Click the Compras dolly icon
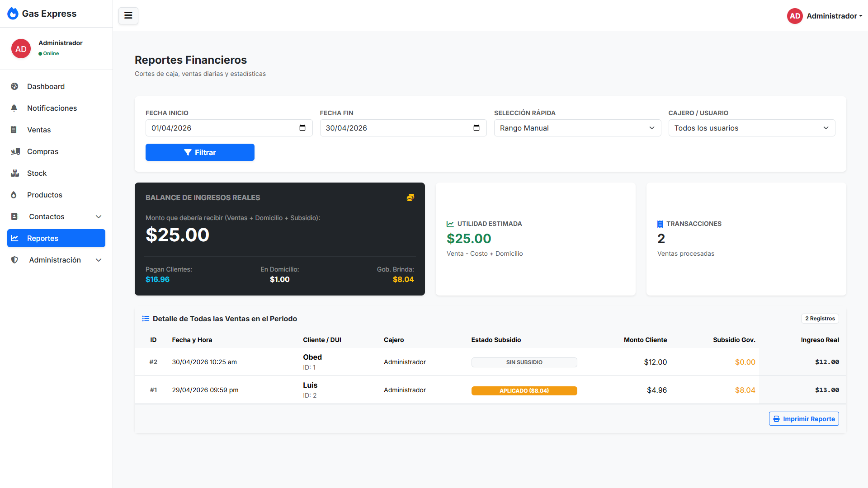The height and width of the screenshot is (488, 868). click(15, 151)
